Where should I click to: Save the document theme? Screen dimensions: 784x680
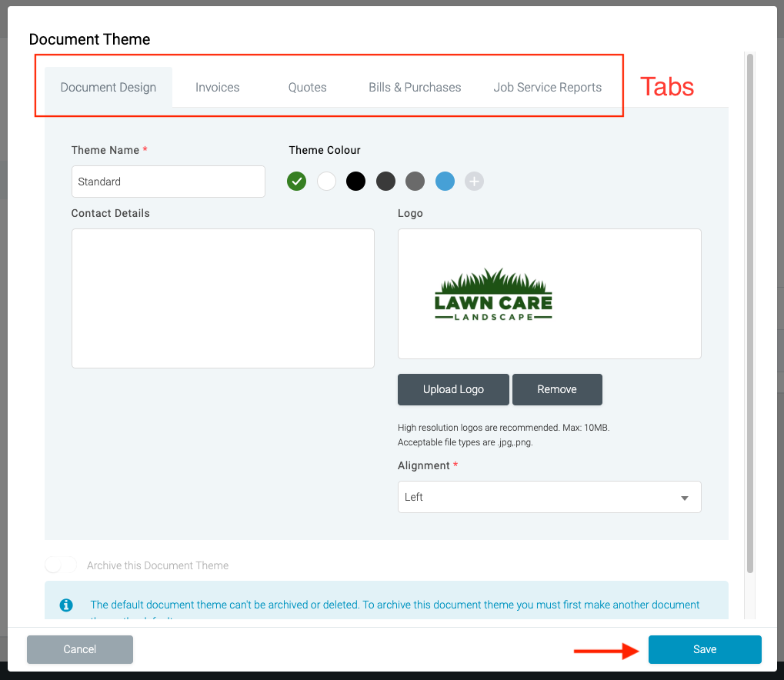[704, 649]
